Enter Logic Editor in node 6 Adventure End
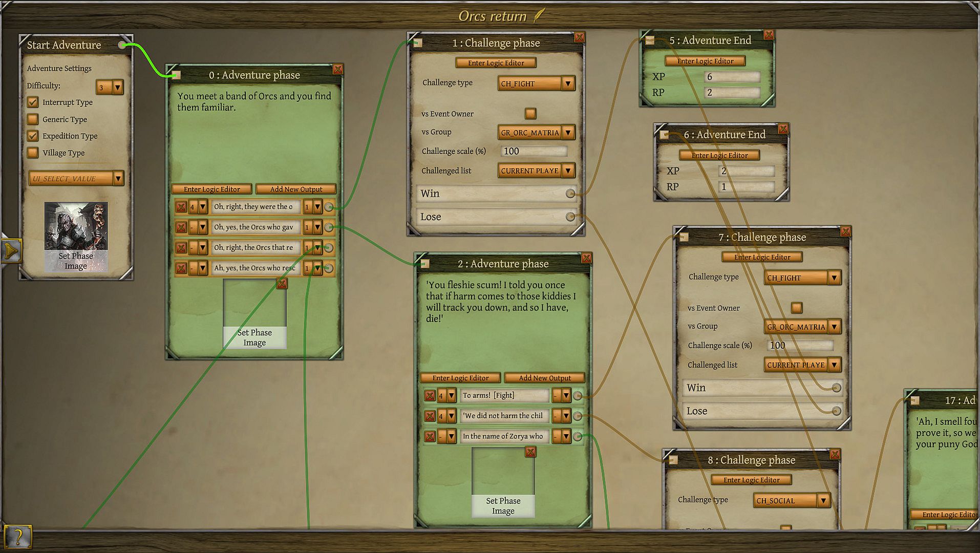 (x=719, y=155)
